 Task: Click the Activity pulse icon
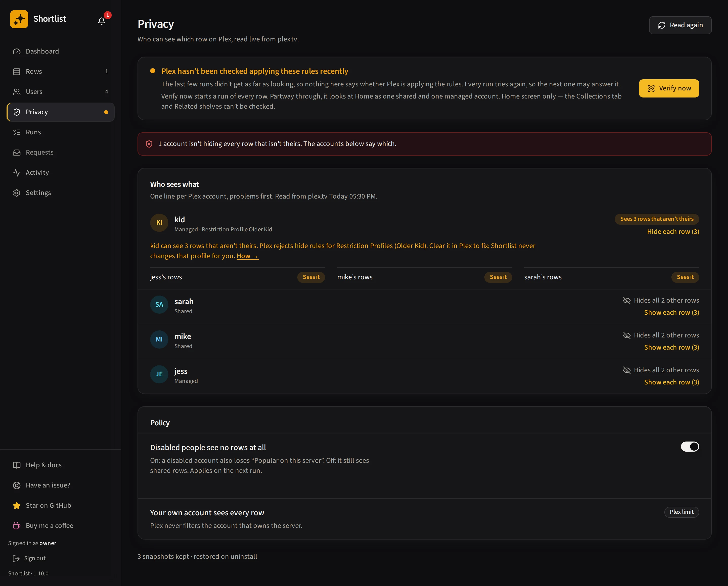coord(16,173)
